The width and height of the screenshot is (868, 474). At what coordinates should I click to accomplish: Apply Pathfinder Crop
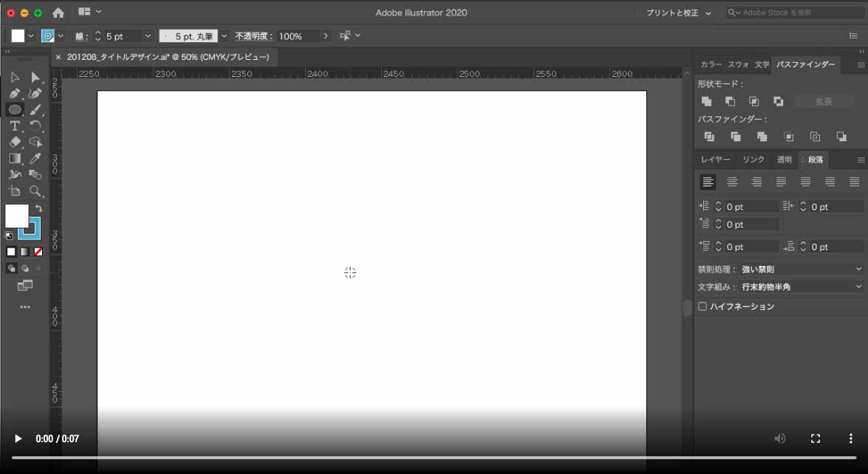789,136
